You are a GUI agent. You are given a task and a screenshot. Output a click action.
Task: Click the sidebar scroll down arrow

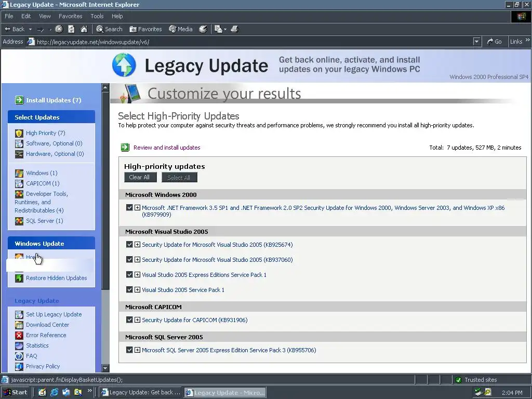[x=105, y=368]
